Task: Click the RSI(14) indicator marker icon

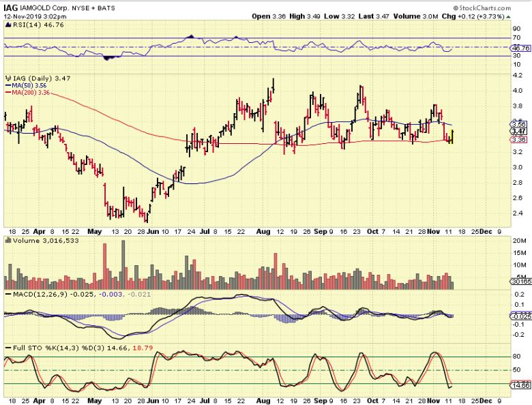Action: pos(8,25)
